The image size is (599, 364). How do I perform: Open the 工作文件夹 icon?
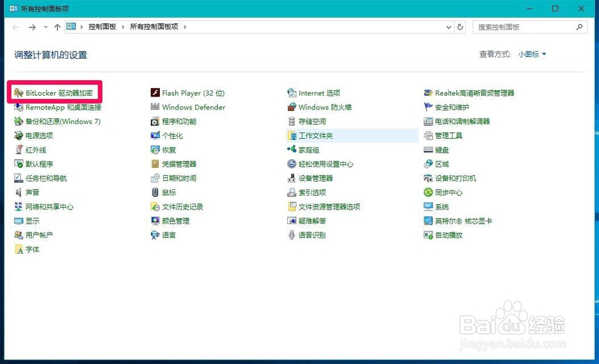292,135
